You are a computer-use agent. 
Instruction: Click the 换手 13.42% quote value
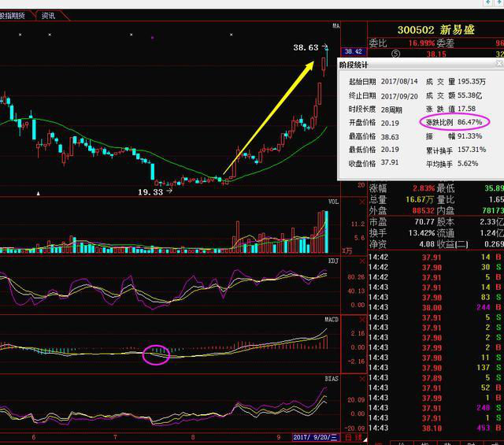[x=421, y=233]
